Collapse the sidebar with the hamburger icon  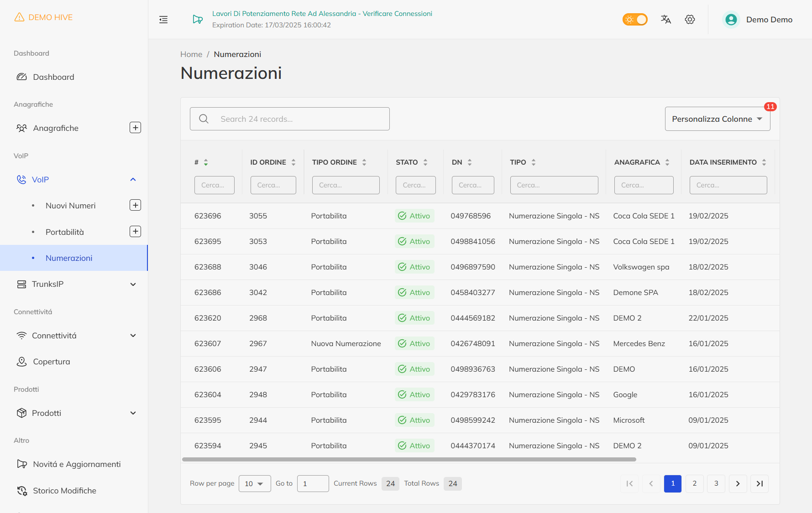click(163, 20)
